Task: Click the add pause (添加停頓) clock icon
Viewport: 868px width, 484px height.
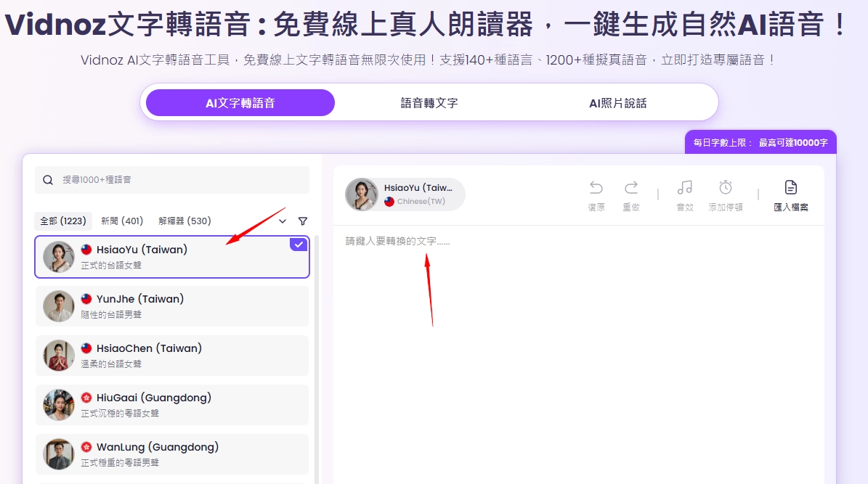Action: pyautogui.click(x=725, y=188)
